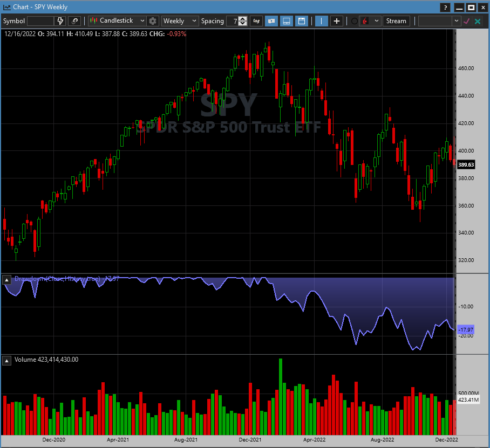Collapse the Volume pane

(6, 361)
